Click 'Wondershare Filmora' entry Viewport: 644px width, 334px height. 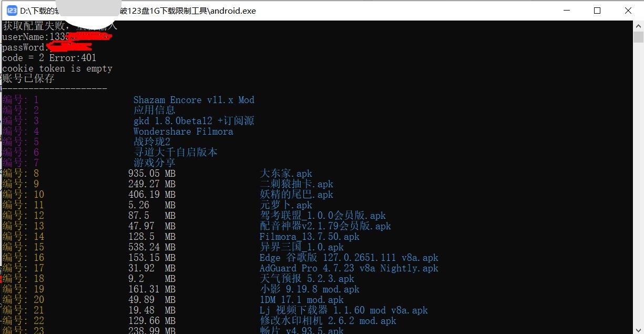coord(183,131)
